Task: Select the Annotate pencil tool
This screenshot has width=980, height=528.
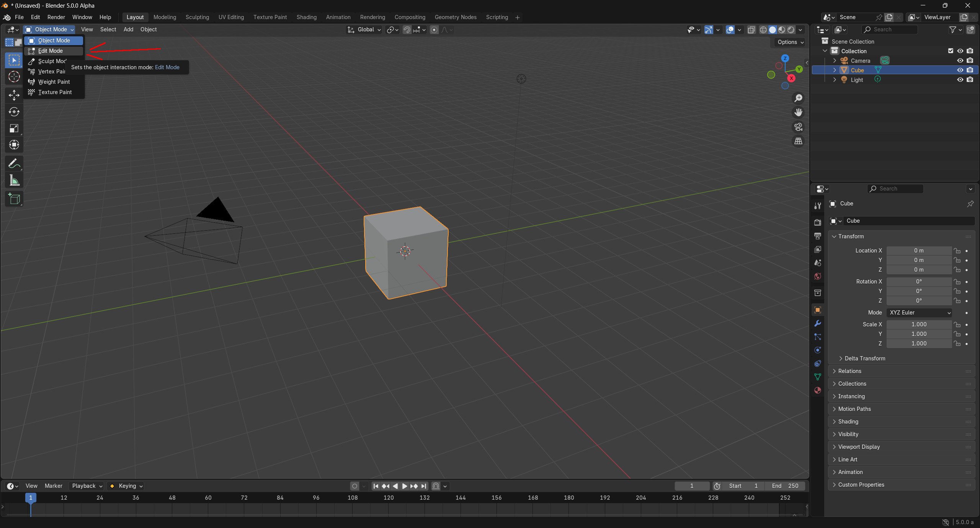Action: [14, 164]
